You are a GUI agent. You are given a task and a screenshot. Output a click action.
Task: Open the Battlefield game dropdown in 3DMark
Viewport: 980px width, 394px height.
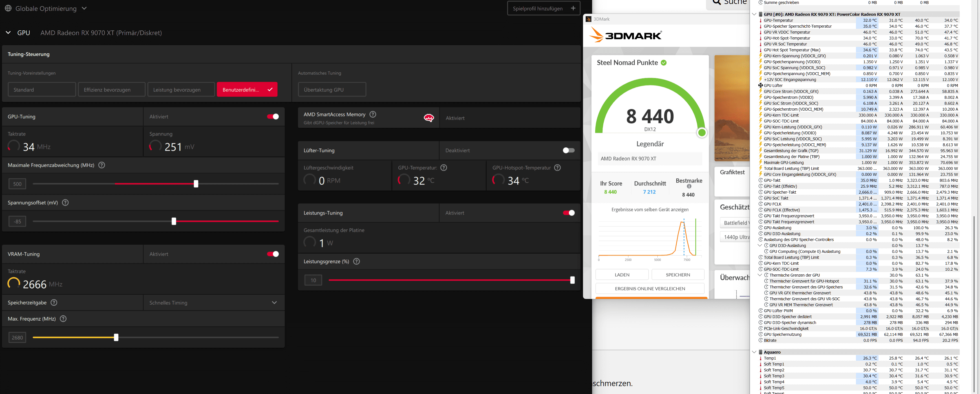(x=735, y=223)
